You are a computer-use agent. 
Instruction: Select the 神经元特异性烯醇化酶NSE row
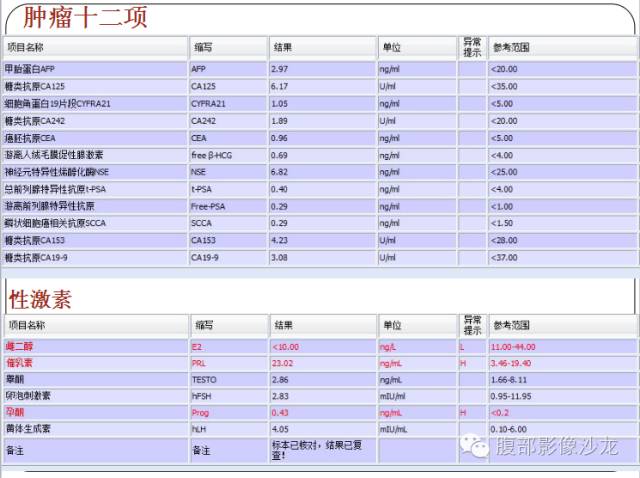point(56,172)
